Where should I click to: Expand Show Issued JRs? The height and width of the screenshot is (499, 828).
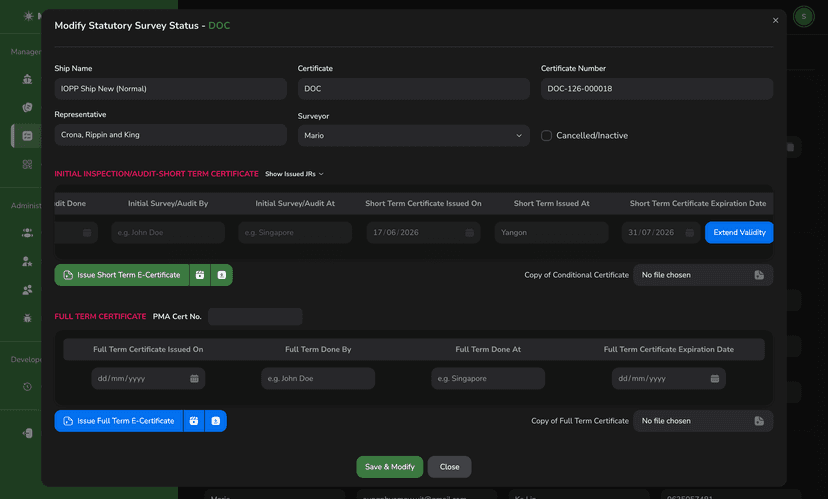294,174
